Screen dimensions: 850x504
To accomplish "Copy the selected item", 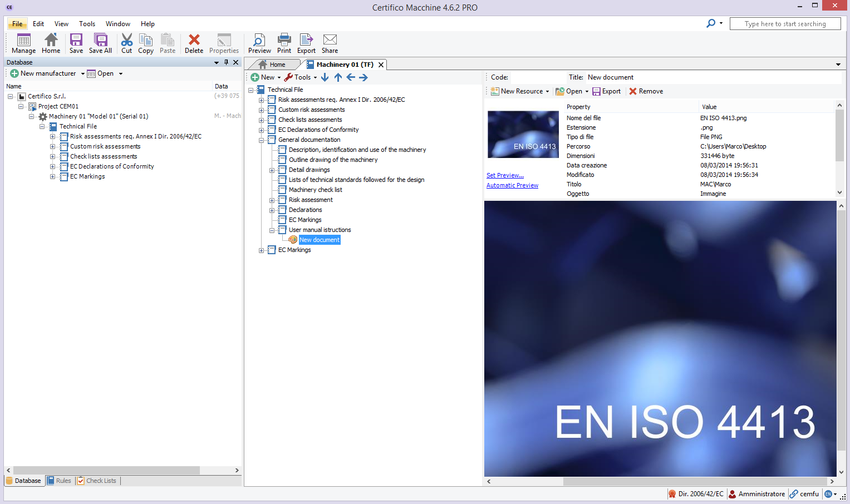I will tap(146, 43).
